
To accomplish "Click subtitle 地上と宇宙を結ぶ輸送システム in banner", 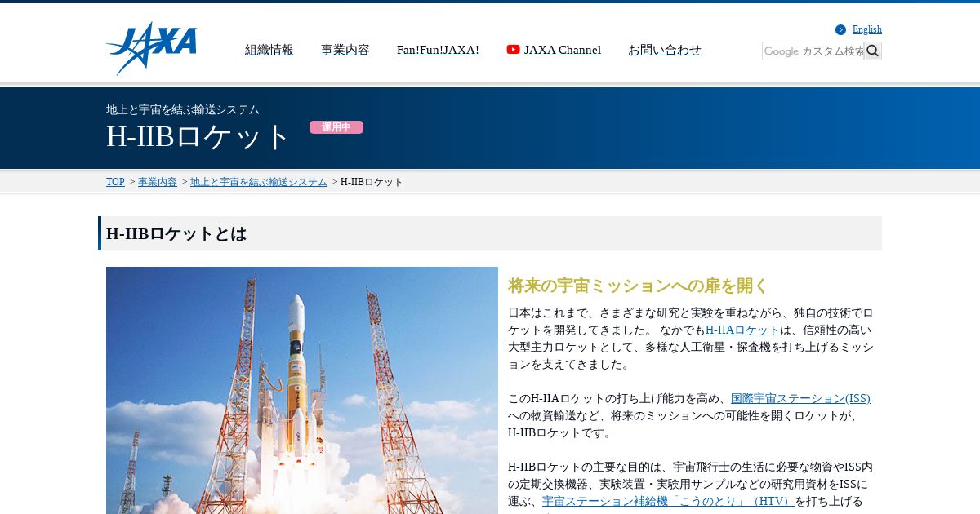I will pos(183,109).
